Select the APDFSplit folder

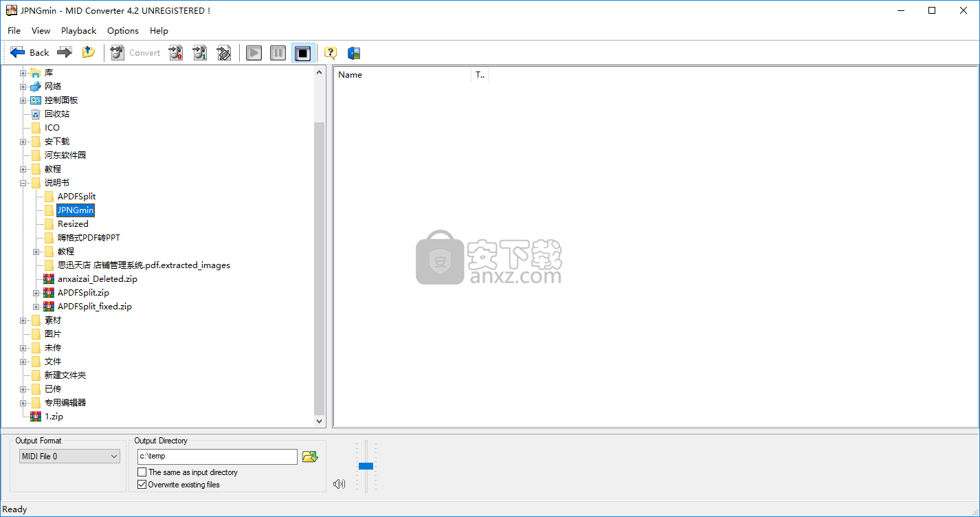(x=76, y=197)
